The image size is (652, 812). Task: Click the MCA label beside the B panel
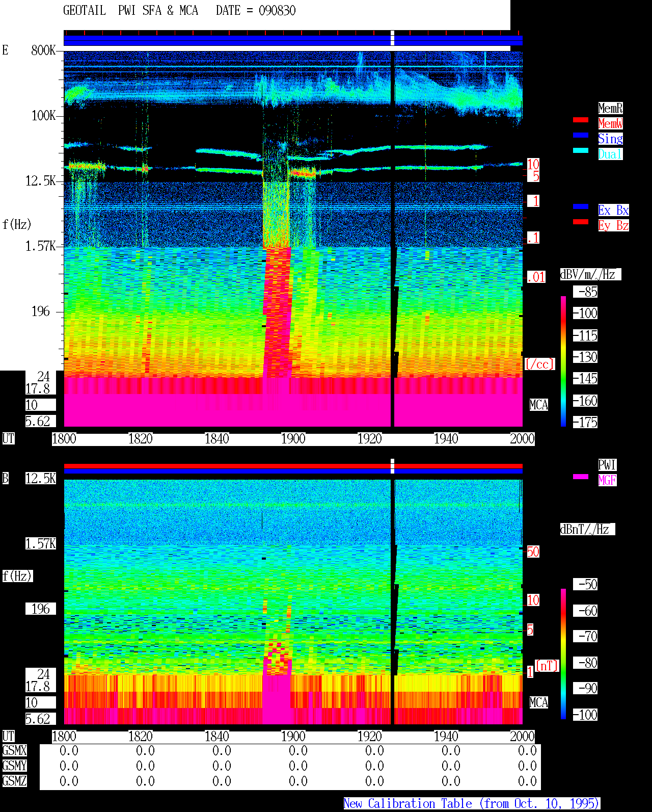pyautogui.click(x=539, y=702)
